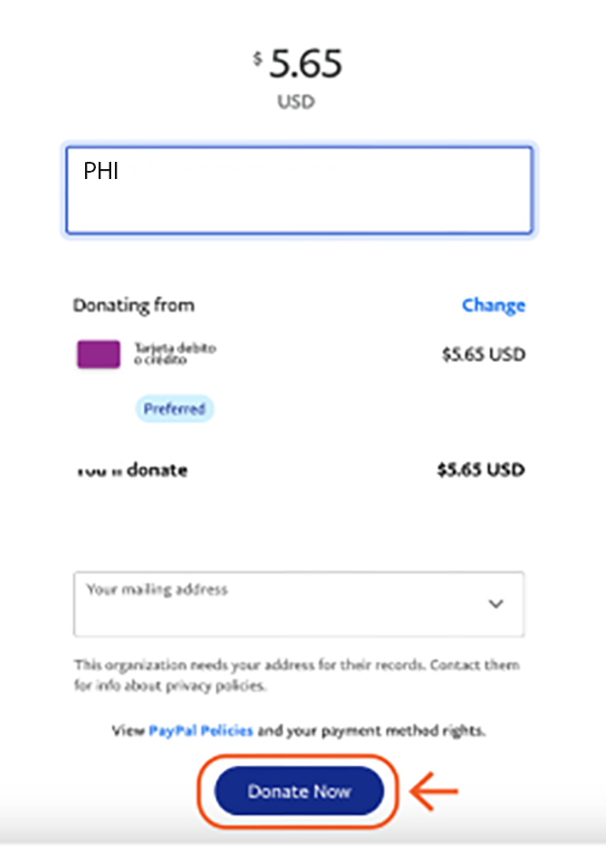Click the organization address privacy notice
This screenshot has width=606, height=868.
tap(297, 675)
